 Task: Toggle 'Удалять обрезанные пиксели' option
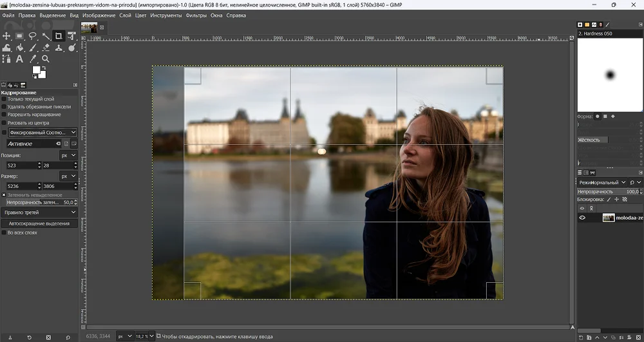(5, 107)
